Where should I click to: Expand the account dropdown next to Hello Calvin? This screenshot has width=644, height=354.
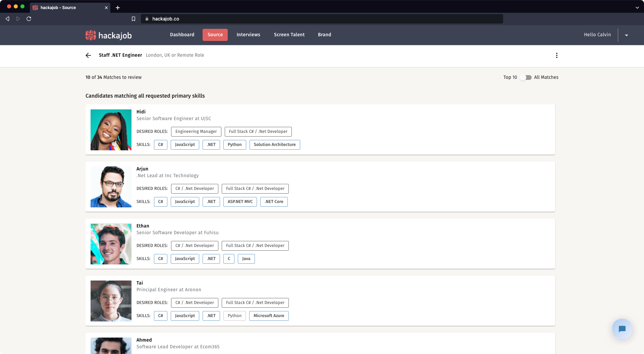coord(627,35)
